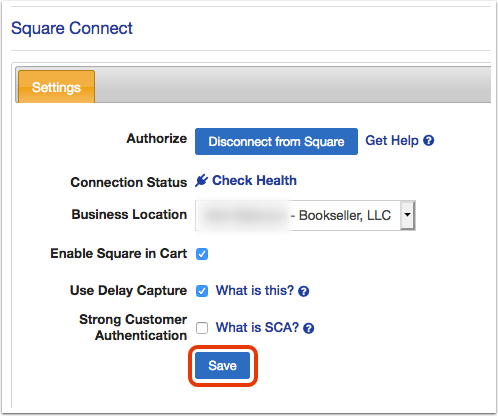Click the Save button
Viewport: 498px width, 416px height.
point(222,365)
